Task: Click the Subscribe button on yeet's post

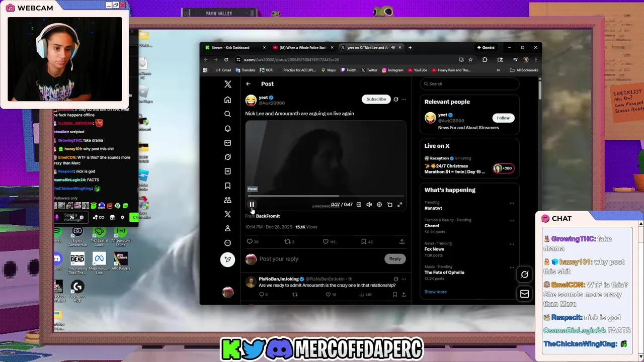Action: pos(376,99)
